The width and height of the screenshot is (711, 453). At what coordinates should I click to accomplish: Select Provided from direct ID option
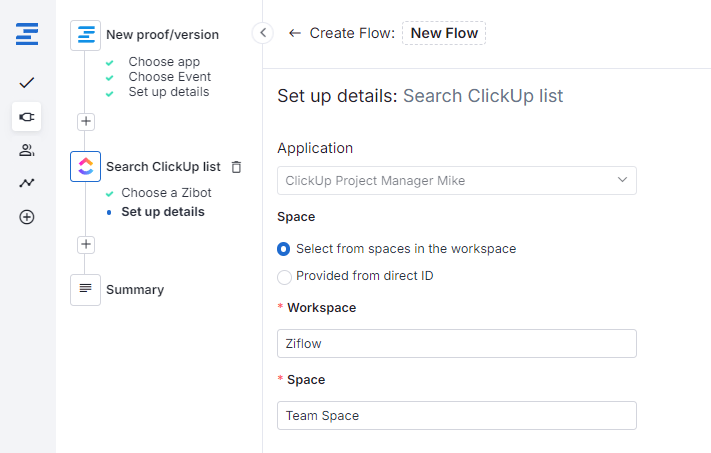(x=284, y=276)
